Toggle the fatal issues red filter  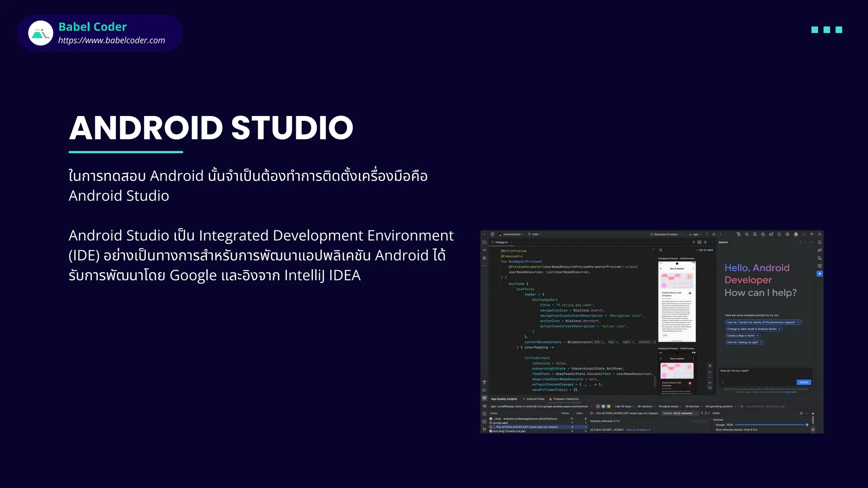pos(598,406)
